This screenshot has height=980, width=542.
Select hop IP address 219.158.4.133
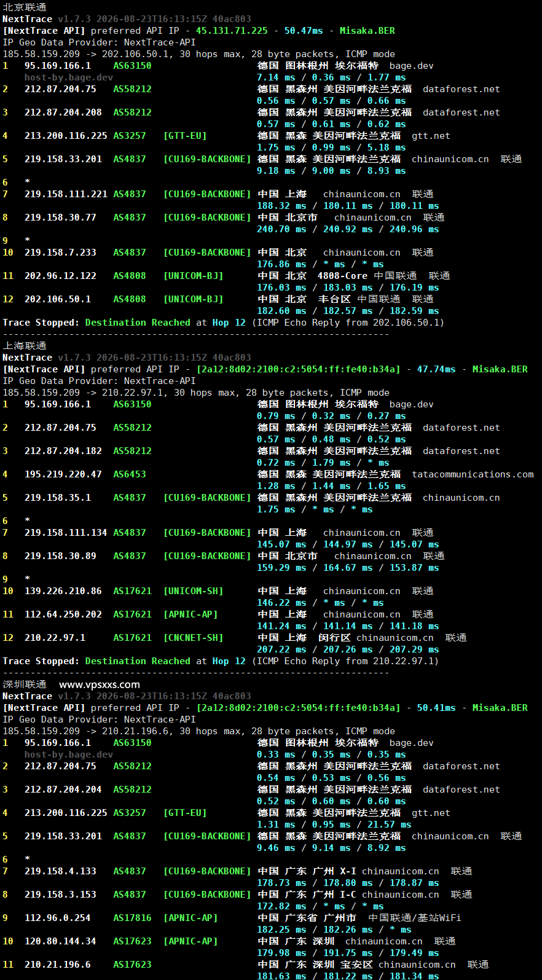click(x=60, y=871)
